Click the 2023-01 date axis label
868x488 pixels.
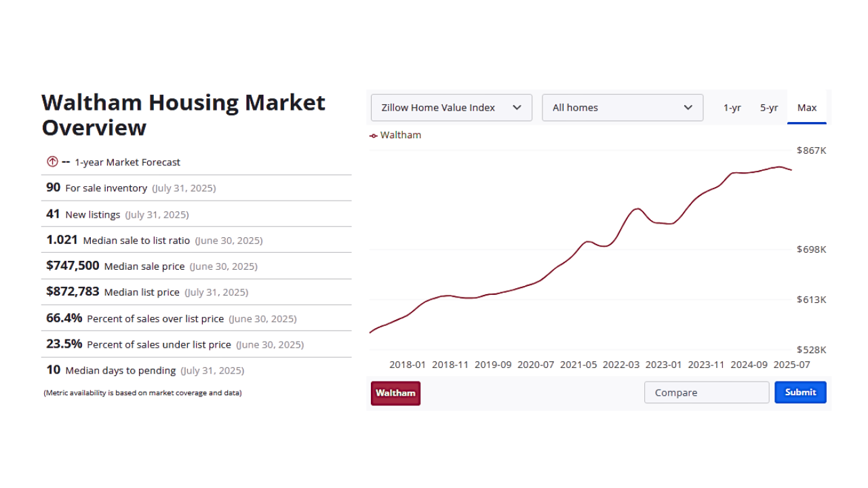click(663, 365)
